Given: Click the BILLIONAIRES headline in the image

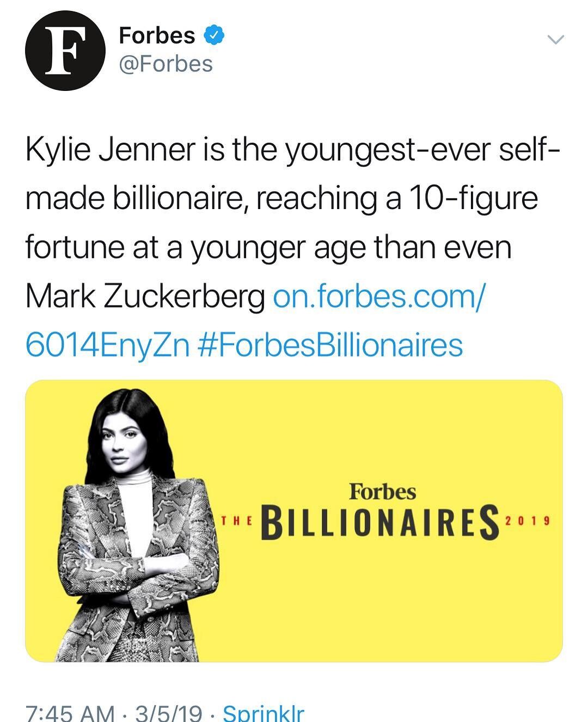Looking at the screenshot, I should (x=381, y=522).
